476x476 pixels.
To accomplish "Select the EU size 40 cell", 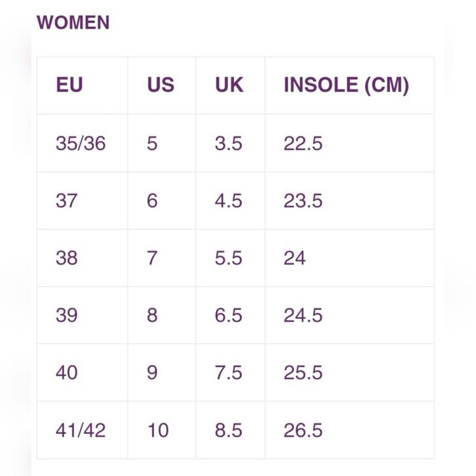I will point(67,372).
